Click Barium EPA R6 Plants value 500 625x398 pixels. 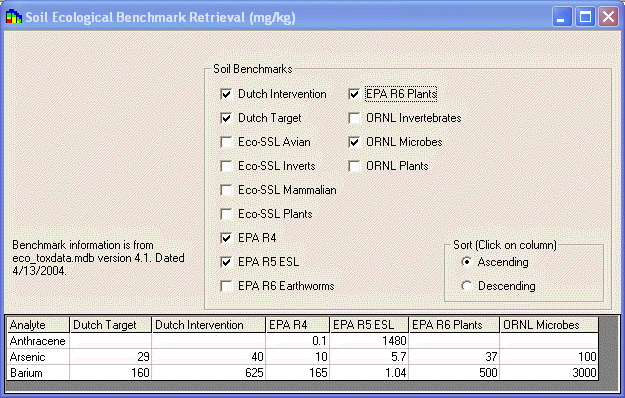(454, 373)
